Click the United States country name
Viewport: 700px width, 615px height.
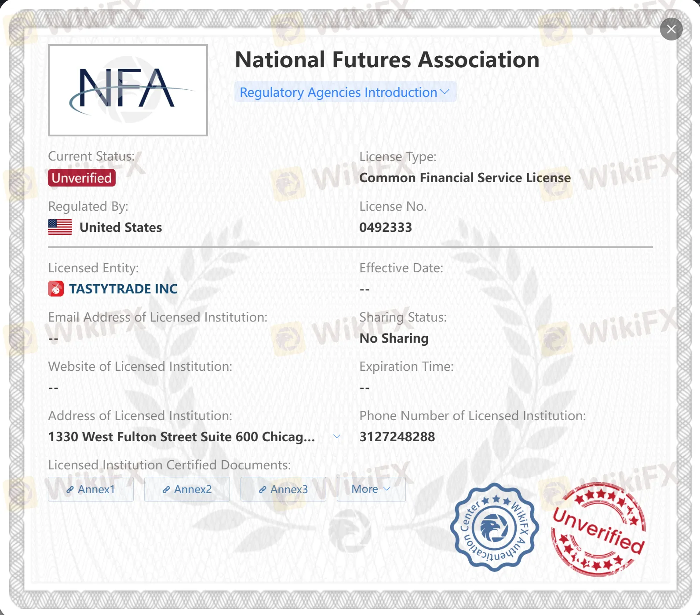point(121,227)
